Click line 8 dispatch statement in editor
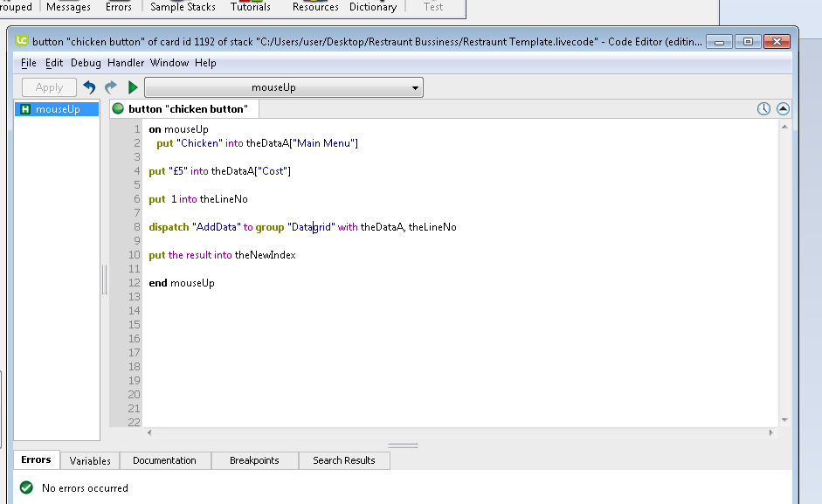The image size is (822, 504). tap(302, 227)
